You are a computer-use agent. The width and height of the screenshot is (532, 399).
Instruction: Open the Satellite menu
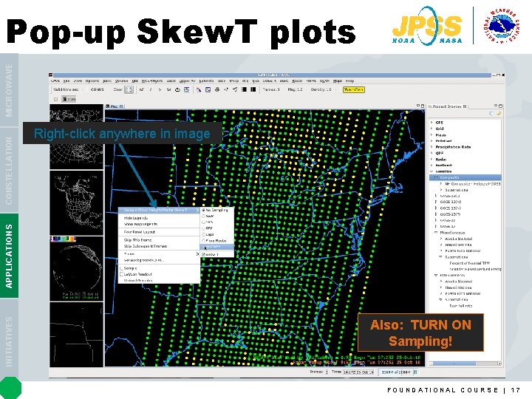(x=206, y=81)
